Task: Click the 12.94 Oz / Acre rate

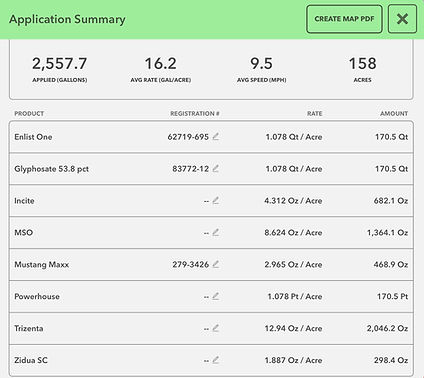Action: pos(293,328)
